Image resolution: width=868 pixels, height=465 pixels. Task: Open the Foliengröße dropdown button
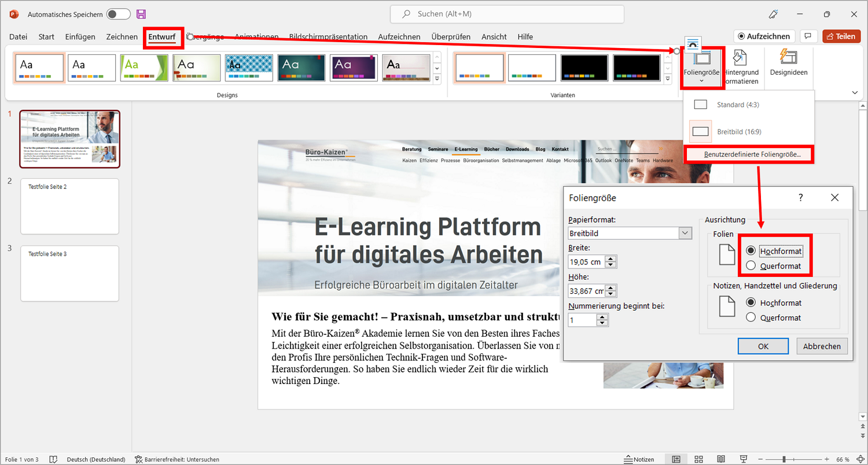[x=701, y=68]
